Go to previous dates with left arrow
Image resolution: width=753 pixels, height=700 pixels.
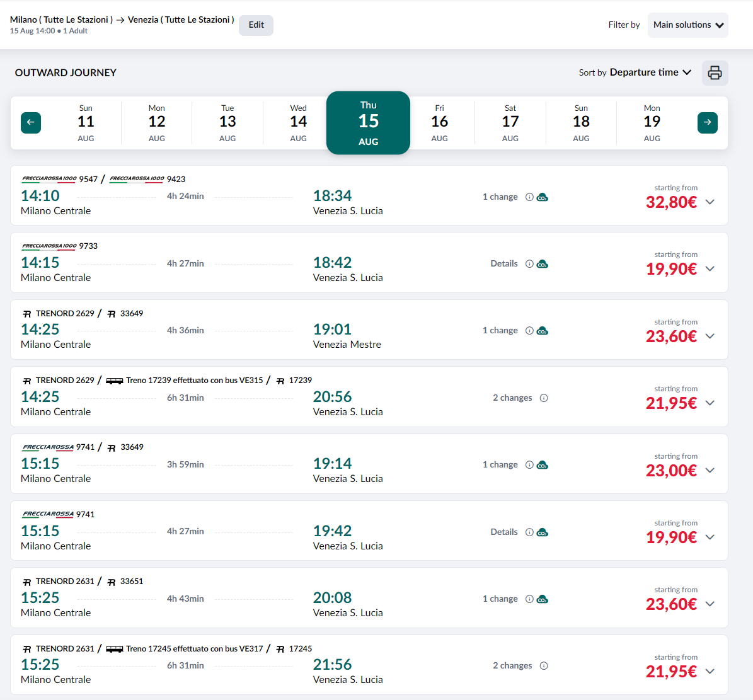(31, 122)
